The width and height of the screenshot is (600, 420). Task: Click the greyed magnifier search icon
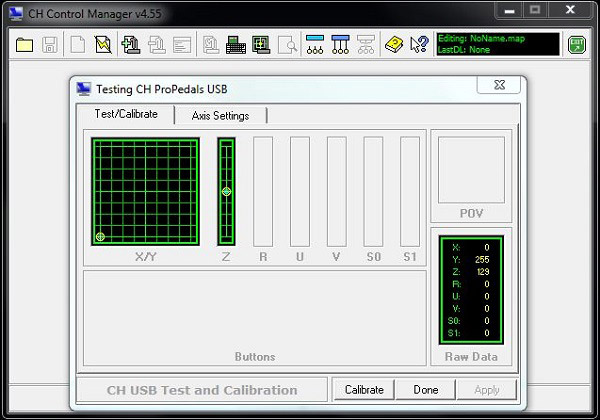(287, 45)
